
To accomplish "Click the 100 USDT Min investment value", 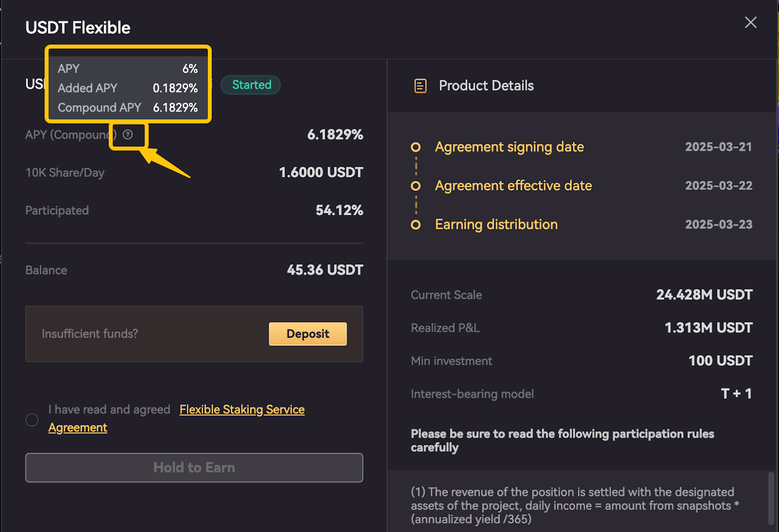I will [720, 361].
